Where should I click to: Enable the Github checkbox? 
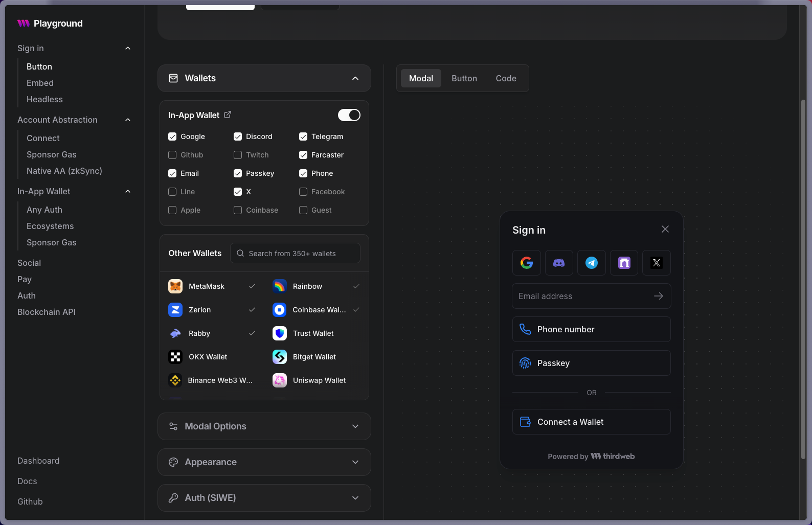pos(172,155)
